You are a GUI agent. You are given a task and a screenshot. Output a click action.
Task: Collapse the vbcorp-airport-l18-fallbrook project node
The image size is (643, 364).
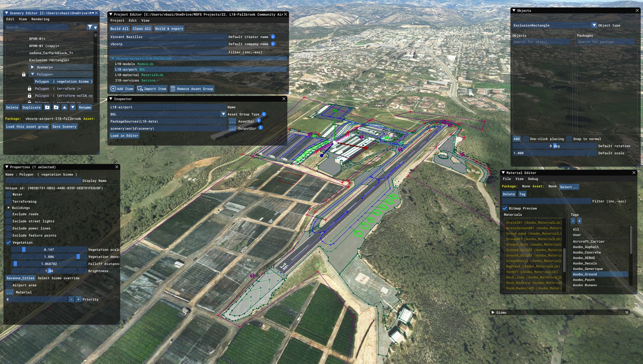point(113,58)
